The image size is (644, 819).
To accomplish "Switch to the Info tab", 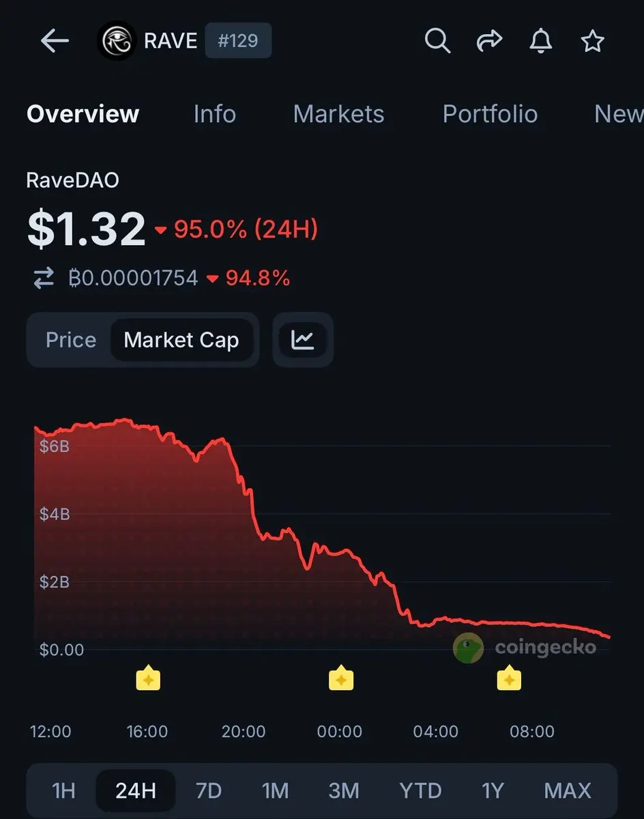I will (214, 114).
